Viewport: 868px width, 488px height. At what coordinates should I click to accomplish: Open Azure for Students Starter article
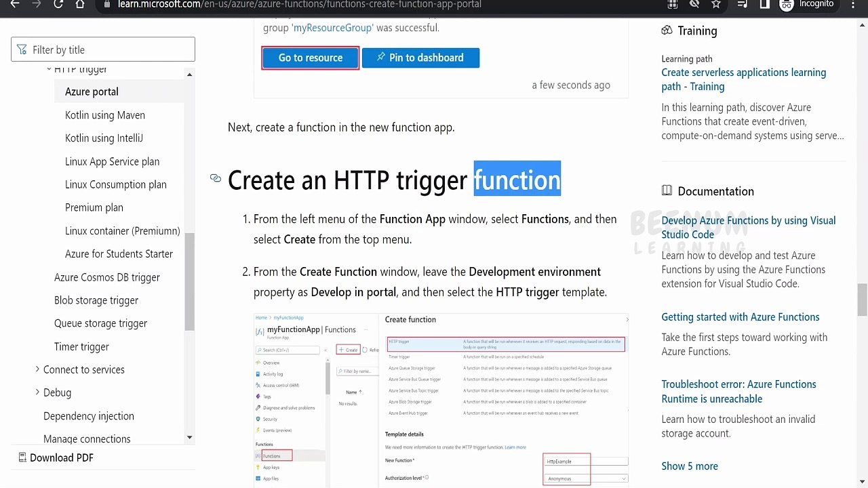119,253
